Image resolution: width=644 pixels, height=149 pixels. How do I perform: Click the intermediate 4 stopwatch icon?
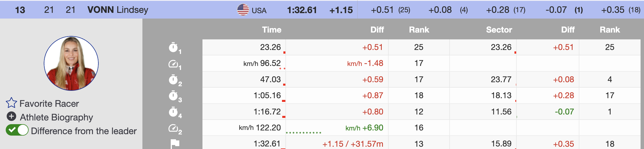pyautogui.click(x=173, y=112)
